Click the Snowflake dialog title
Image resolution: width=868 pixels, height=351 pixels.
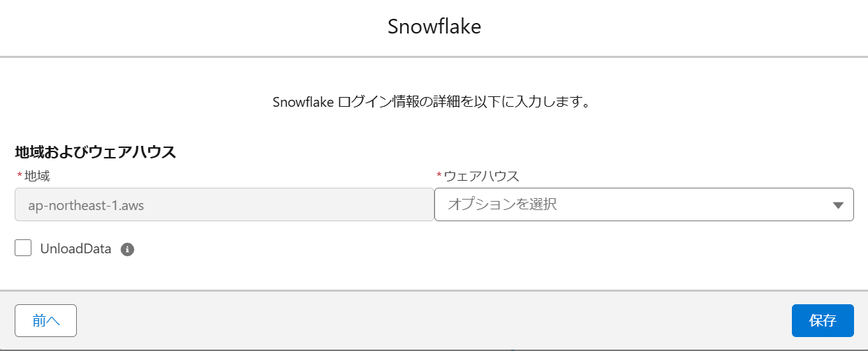[x=434, y=27]
